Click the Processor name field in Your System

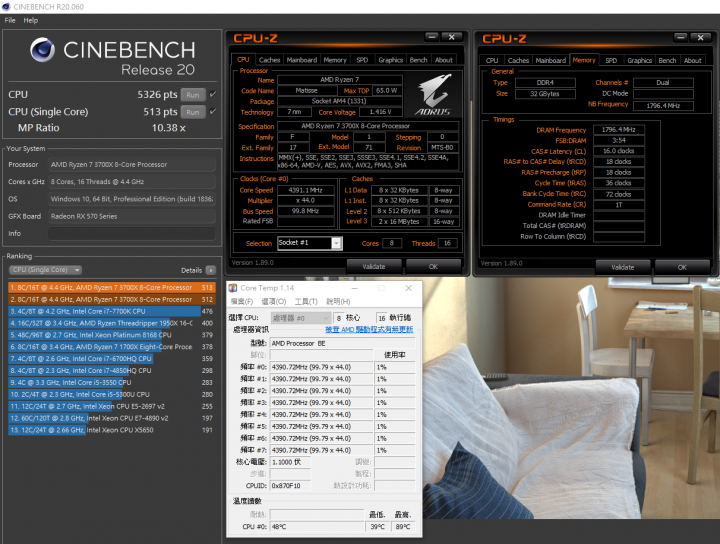click(x=132, y=164)
